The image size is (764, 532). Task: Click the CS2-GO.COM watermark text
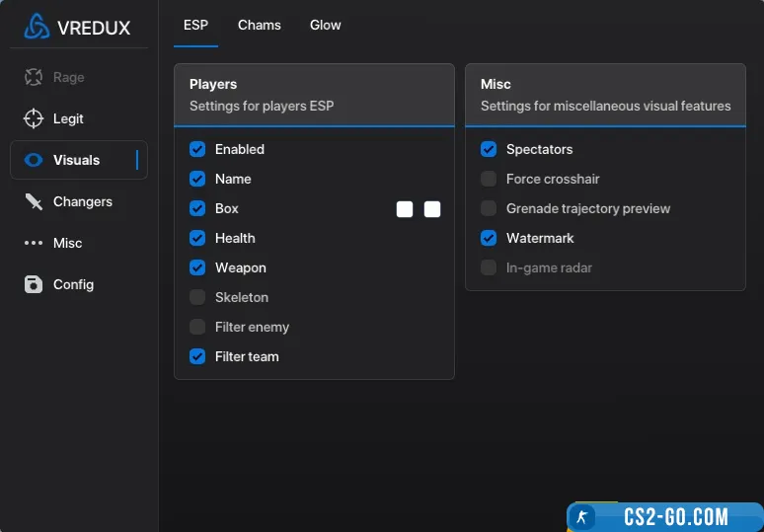tap(676, 517)
